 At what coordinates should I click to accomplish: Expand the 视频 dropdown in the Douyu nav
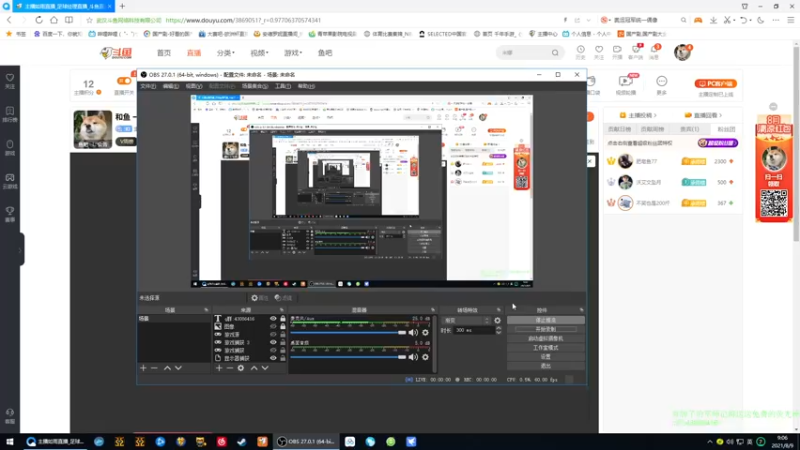259,53
